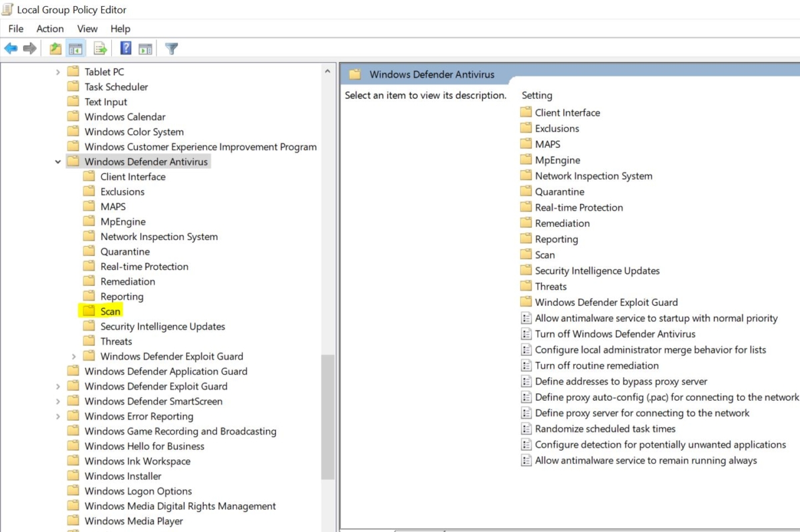Click the Help question mark icon
Viewport: 800px width, 532px height.
coord(125,48)
